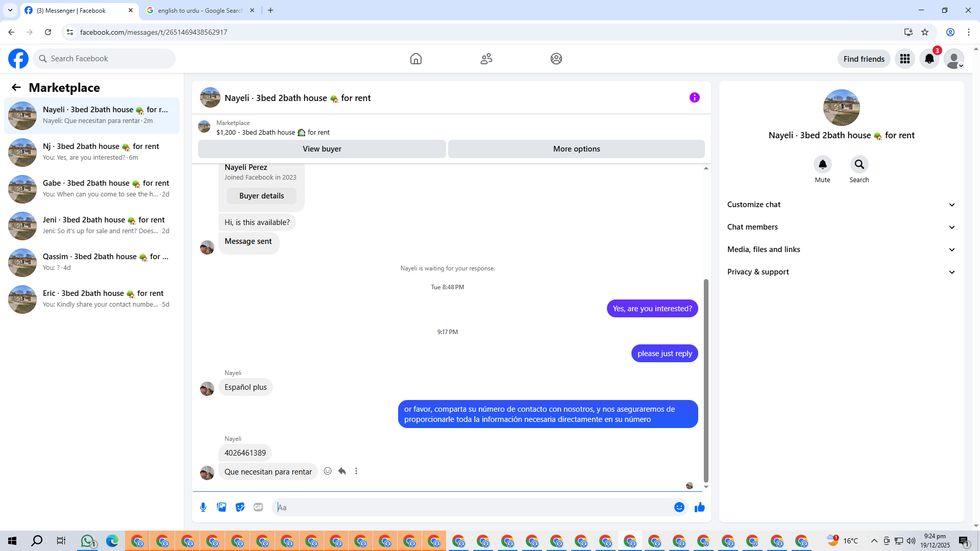980x551 pixels.
Task: Open the emoji picker in message box
Action: [x=679, y=507]
